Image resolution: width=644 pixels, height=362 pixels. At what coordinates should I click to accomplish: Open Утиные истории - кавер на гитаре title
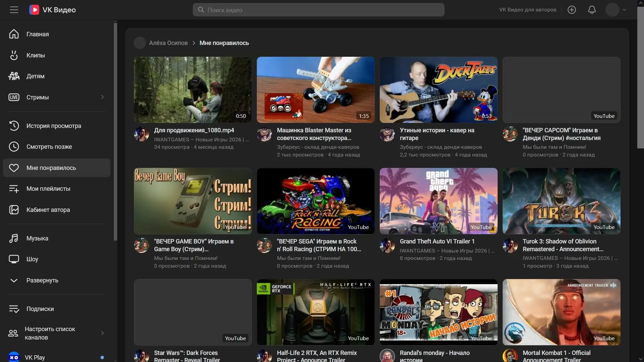pos(437,134)
